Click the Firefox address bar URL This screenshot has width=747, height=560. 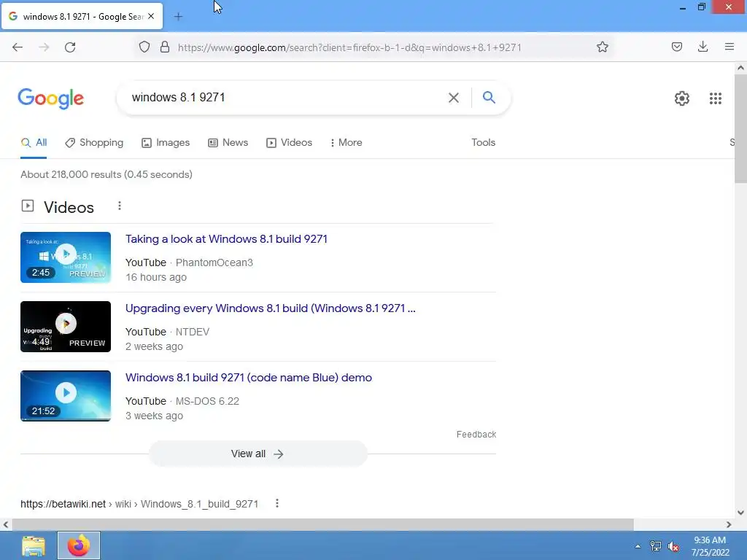pyautogui.click(x=349, y=47)
